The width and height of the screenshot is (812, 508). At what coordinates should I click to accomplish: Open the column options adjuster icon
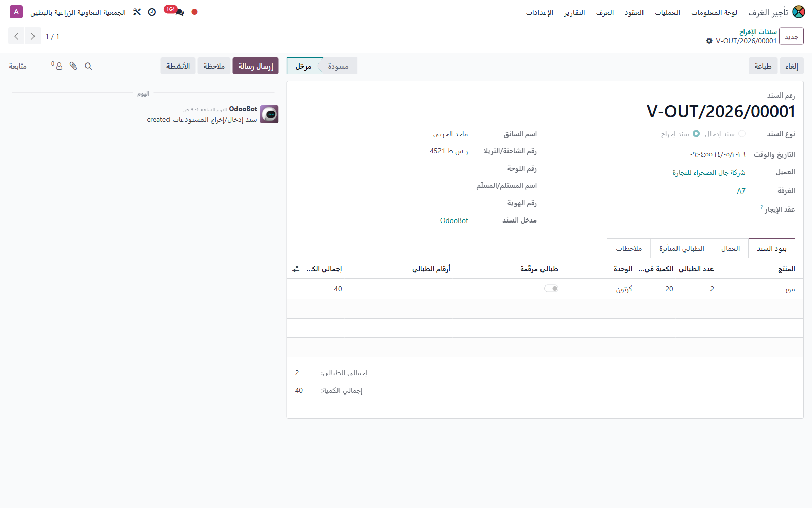pyautogui.click(x=296, y=269)
